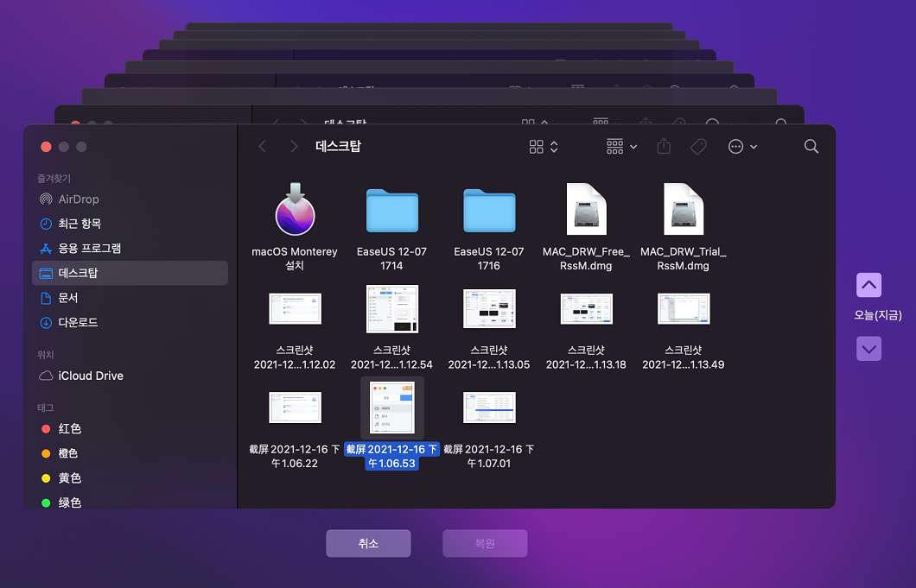Open the More actions ellipsis dropdown

741,146
